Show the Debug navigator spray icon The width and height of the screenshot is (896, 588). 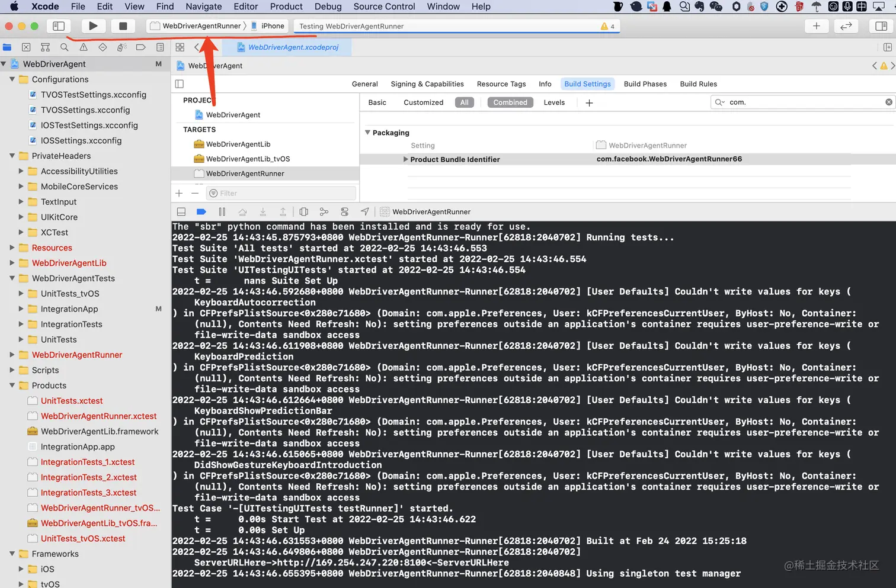(x=121, y=47)
